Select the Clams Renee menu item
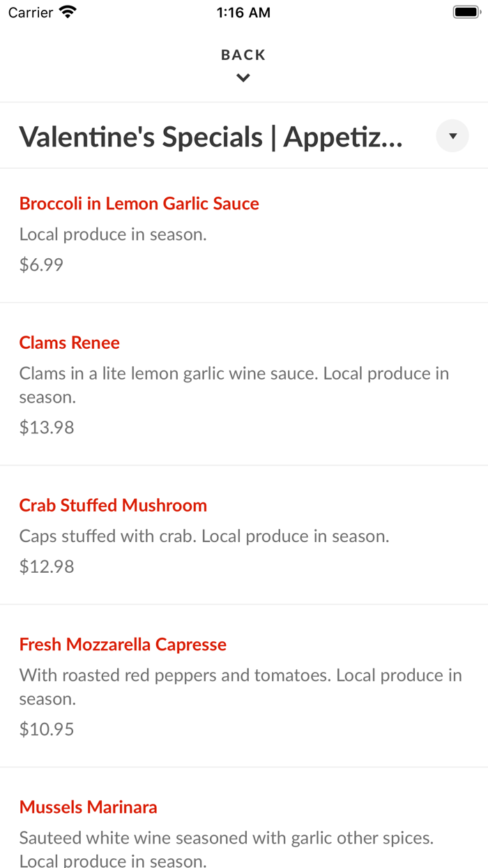 (70, 343)
